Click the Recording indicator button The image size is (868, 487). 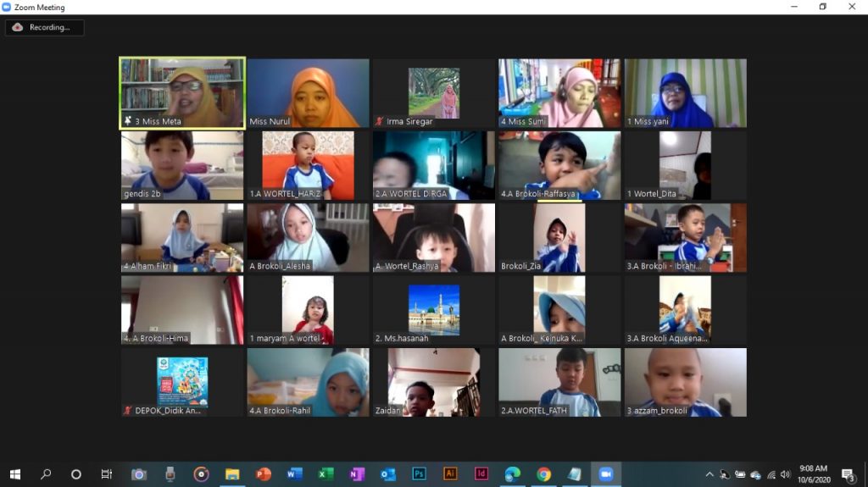point(44,27)
